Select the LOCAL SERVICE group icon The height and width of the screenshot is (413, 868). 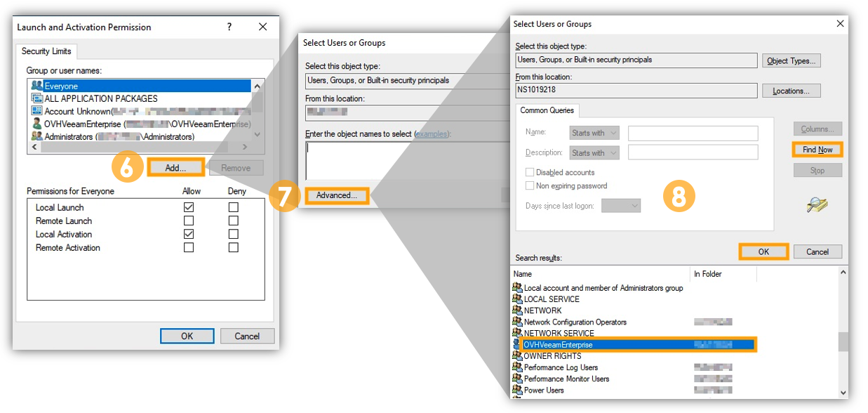tap(517, 299)
